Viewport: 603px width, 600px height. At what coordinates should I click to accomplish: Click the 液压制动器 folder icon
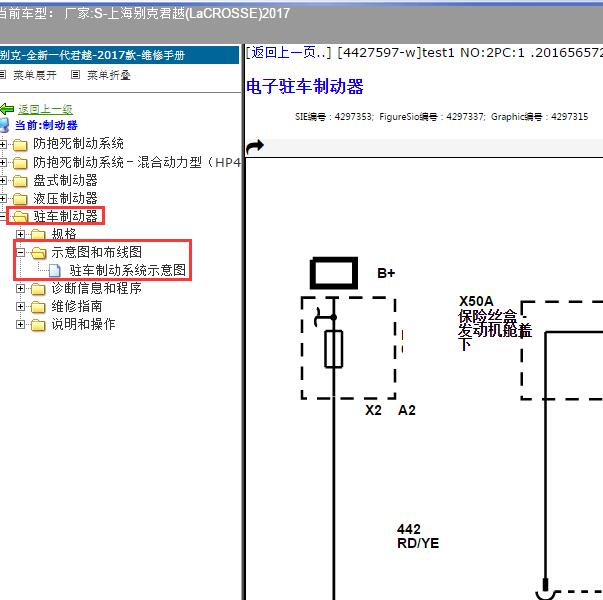tap(20, 199)
